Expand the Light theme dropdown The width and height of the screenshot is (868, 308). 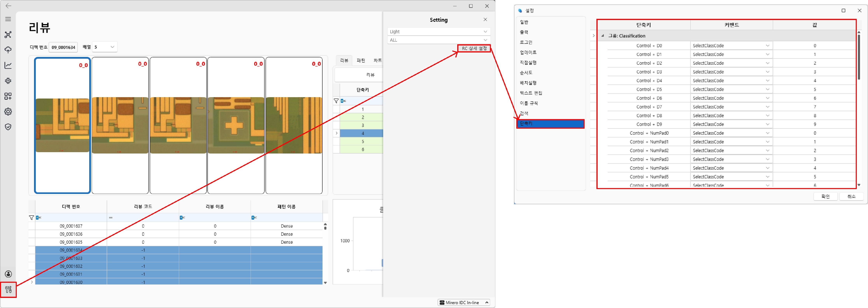click(438, 32)
